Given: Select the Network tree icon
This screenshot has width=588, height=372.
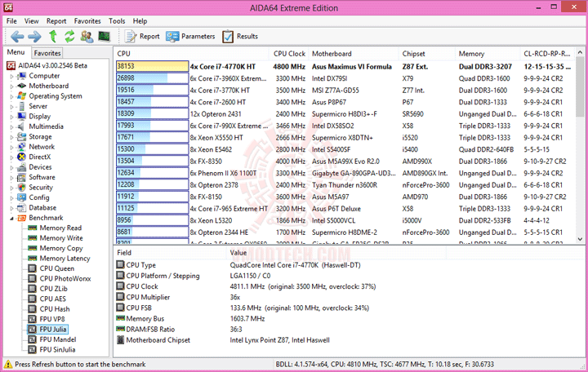Looking at the screenshot, I should [22, 147].
